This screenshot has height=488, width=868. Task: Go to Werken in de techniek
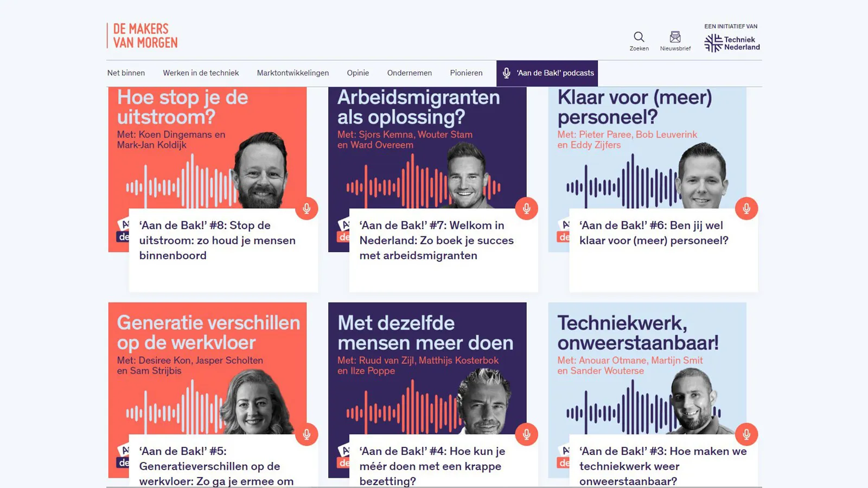(201, 73)
